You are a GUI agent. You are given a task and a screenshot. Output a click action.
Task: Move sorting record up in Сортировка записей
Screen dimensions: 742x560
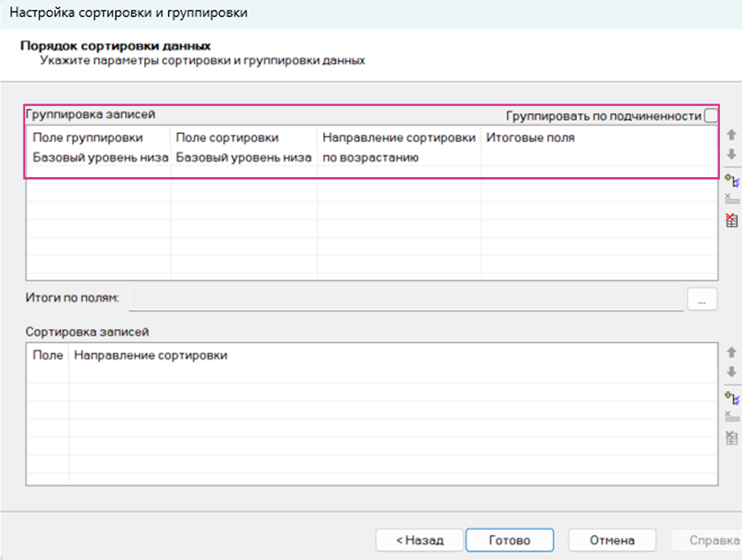coord(731,353)
